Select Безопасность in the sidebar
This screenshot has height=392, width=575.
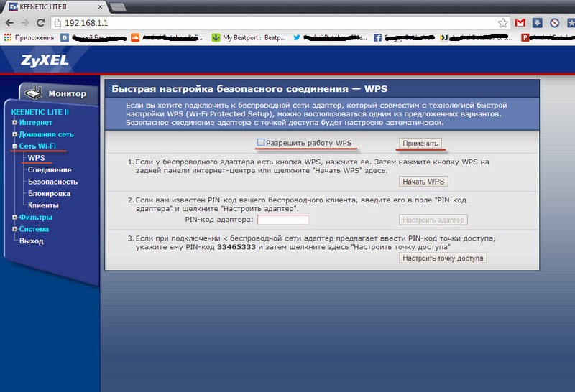coord(52,182)
